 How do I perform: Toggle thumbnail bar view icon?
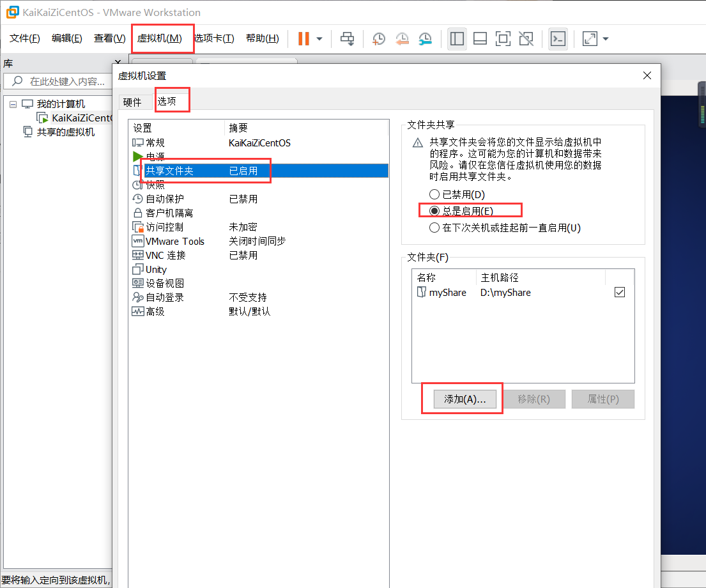click(480, 39)
